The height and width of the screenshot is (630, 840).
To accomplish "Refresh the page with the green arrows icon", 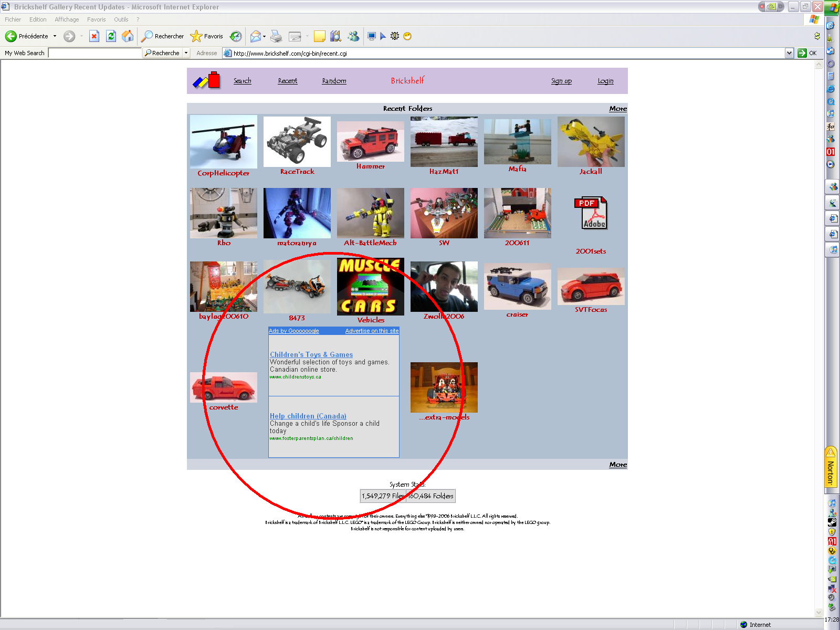I will pyautogui.click(x=111, y=36).
